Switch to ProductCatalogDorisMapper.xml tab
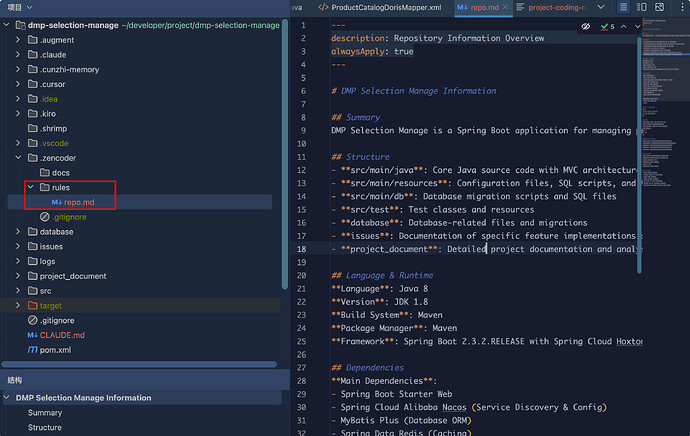 tap(380, 7)
